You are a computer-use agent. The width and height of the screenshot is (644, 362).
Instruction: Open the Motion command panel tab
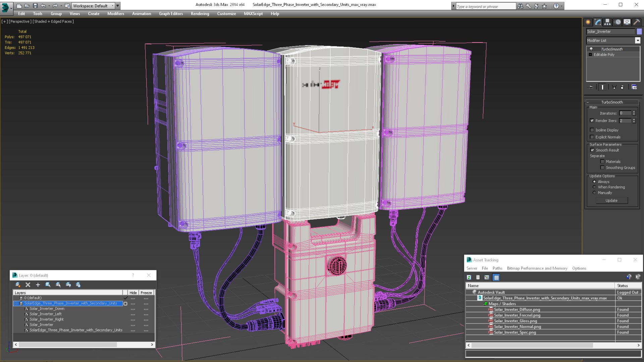coord(618,22)
